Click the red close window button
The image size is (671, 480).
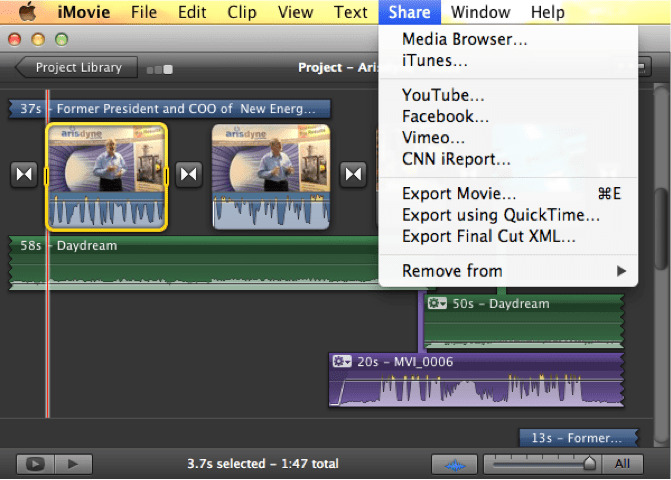15,39
